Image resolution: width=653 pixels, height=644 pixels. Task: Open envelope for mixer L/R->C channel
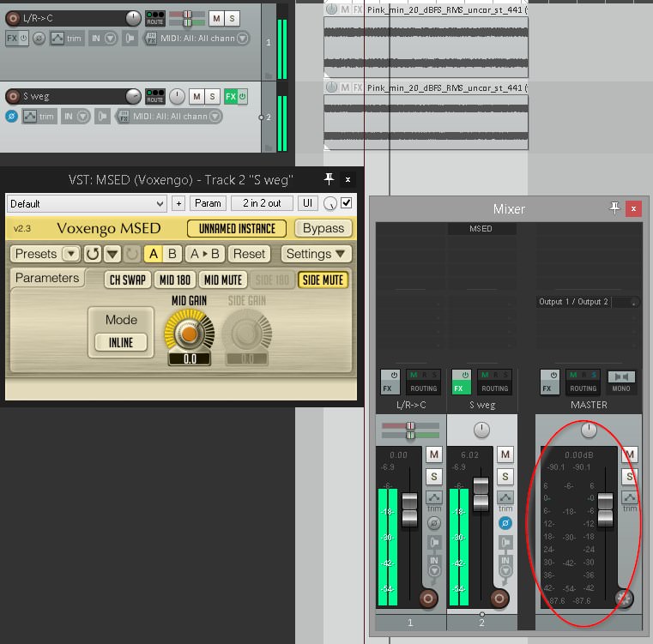coord(434,497)
